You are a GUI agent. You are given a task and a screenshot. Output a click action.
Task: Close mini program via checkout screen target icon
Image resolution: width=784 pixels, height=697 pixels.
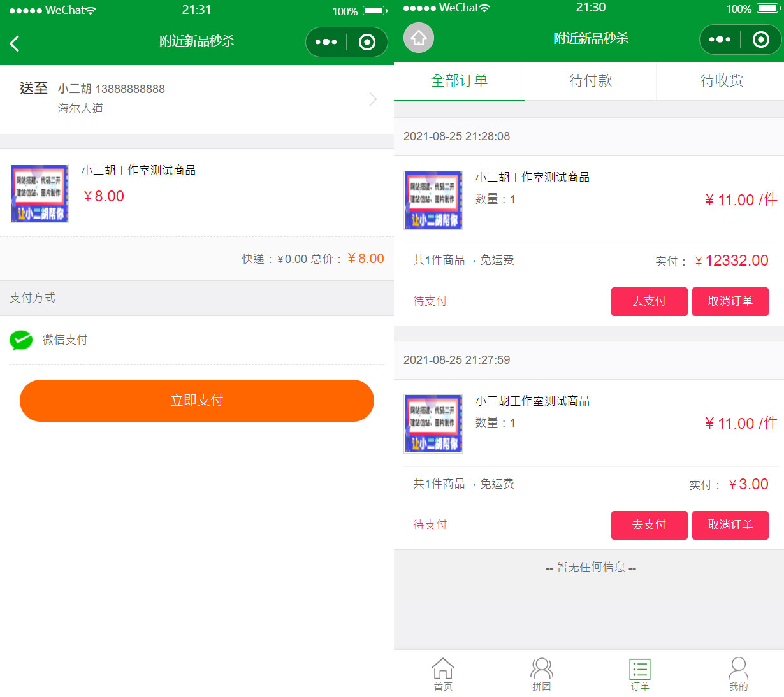[367, 42]
